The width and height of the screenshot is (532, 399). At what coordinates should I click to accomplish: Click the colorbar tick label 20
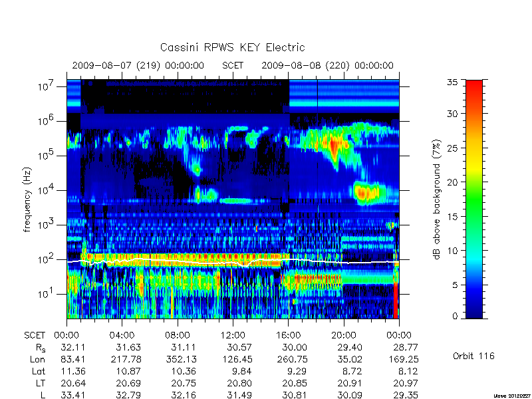coord(452,182)
